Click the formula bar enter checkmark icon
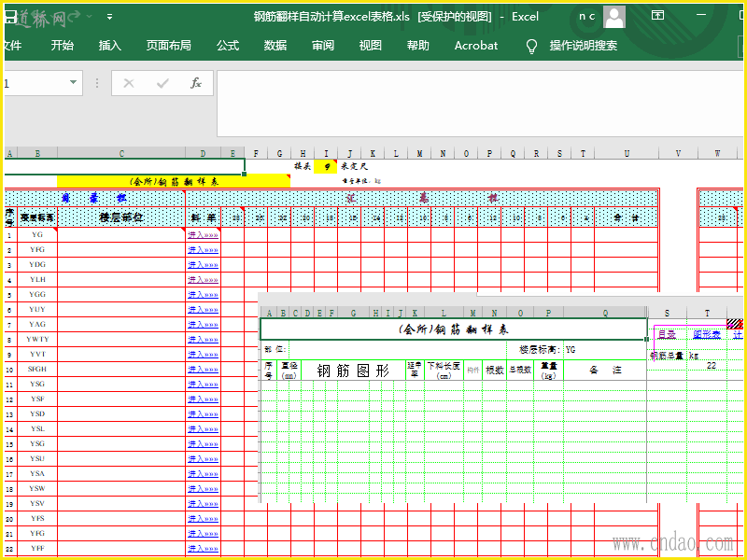 pos(162,83)
